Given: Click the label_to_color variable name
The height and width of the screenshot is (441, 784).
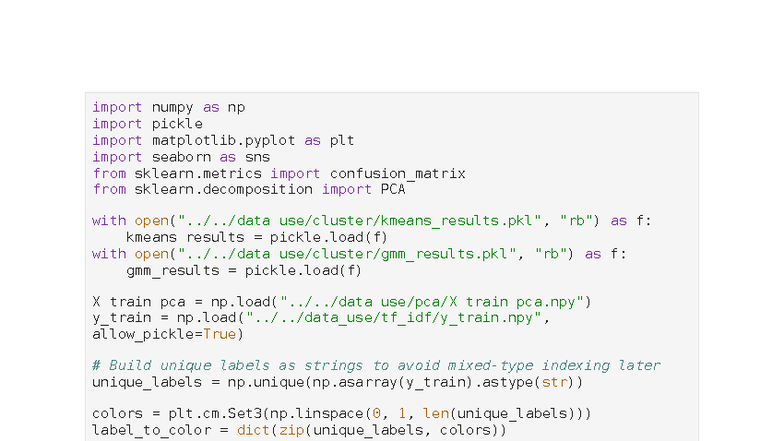Looking at the screenshot, I should point(150,431).
